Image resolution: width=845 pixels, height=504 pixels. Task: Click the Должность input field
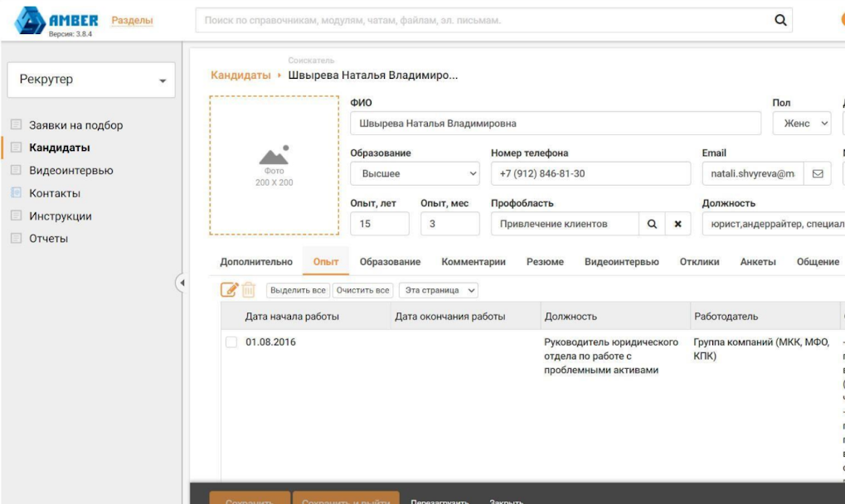tap(774, 224)
